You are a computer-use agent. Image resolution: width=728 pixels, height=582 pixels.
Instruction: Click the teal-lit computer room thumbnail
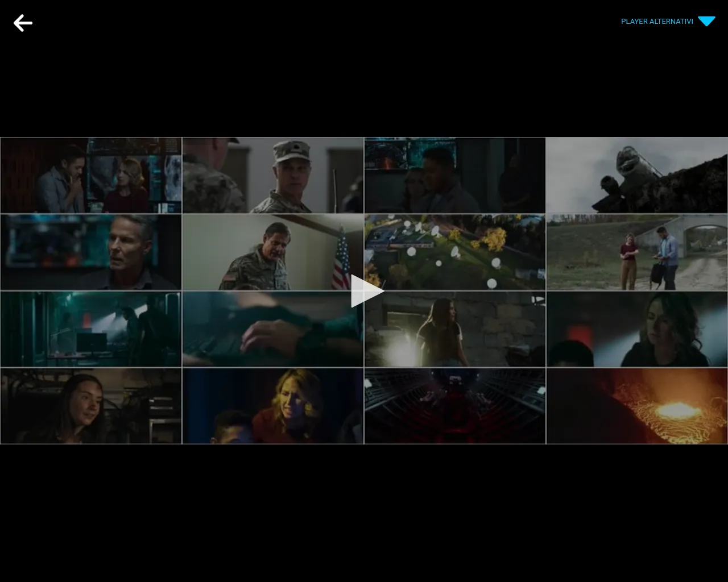[x=91, y=329]
